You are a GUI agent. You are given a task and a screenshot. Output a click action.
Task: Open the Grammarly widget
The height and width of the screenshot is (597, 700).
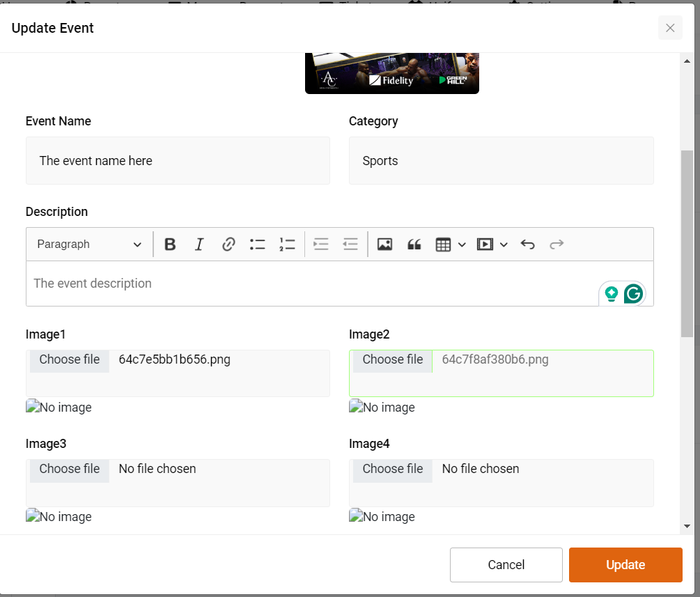[633, 294]
